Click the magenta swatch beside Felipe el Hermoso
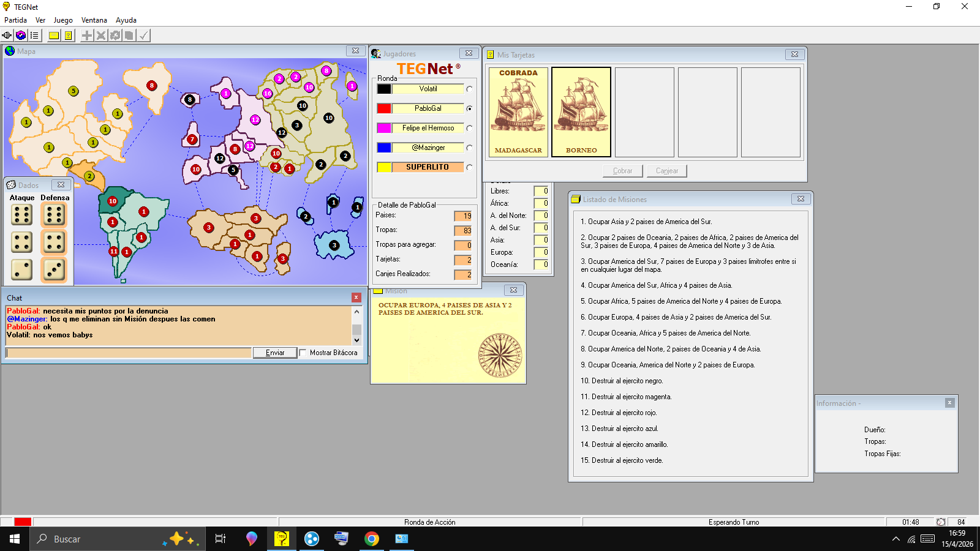980x551 pixels. 384,128
